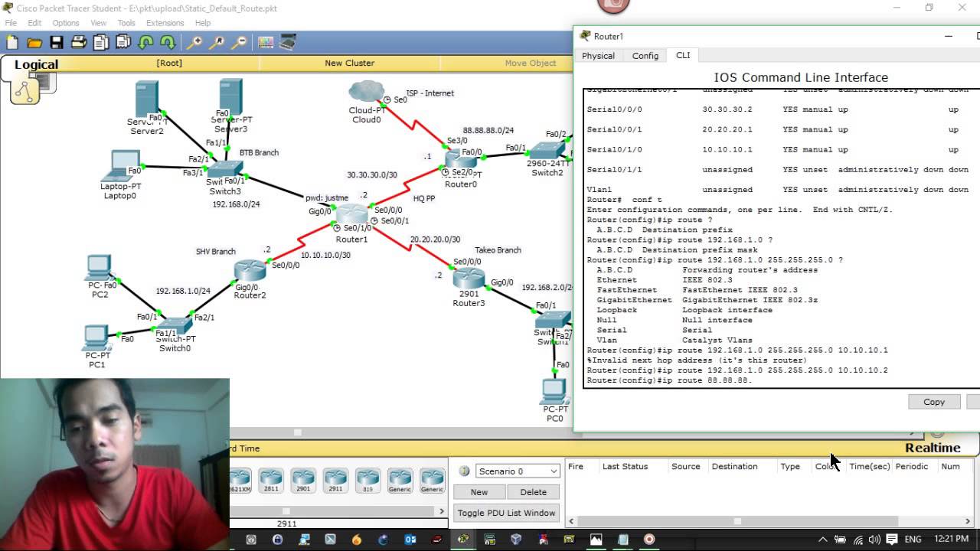Open the Custom Devices Dialog icon
This screenshot has height=551, width=980.
[x=288, y=43]
